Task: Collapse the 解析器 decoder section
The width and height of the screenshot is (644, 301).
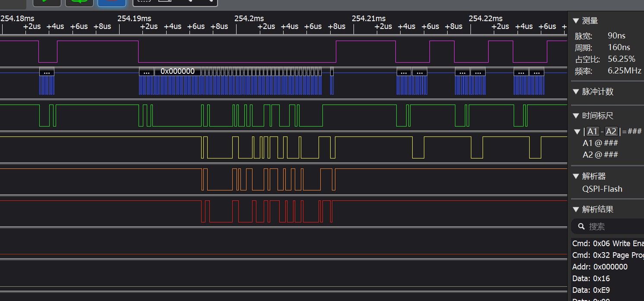Action: point(575,176)
